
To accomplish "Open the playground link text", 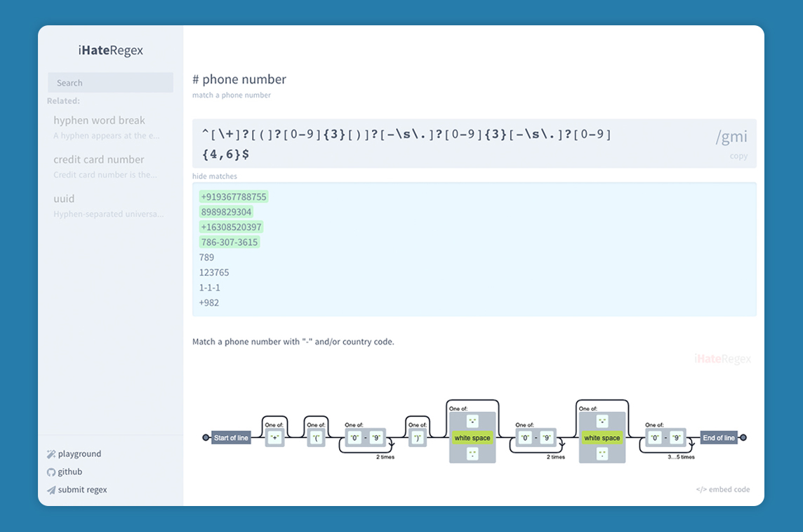I will click(x=79, y=453).
